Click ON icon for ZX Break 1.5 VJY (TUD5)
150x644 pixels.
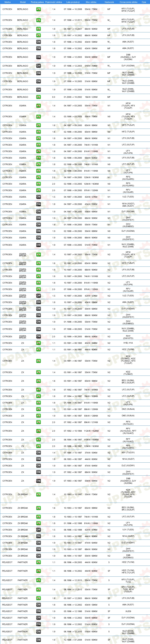(38, 530)
